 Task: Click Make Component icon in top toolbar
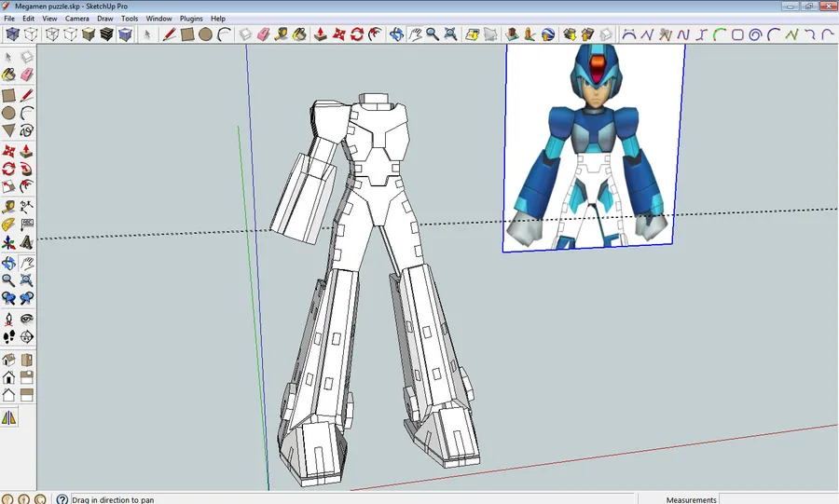click(245, 34)
